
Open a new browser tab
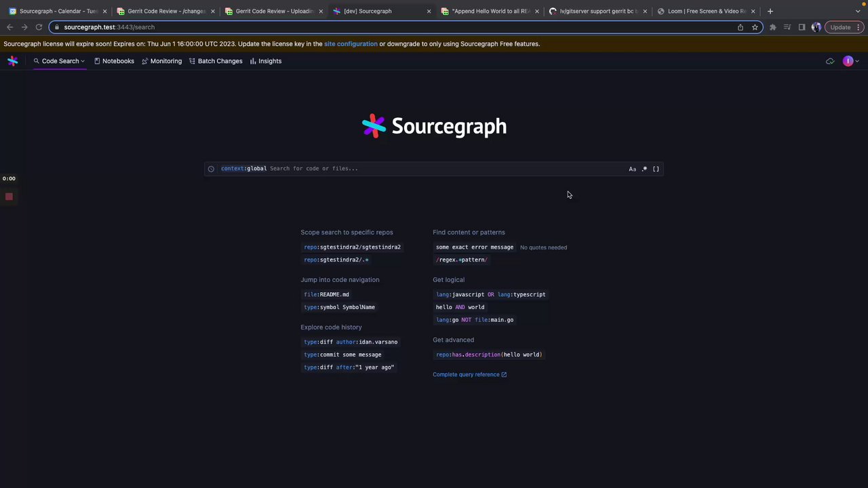(x=770, y=12)
